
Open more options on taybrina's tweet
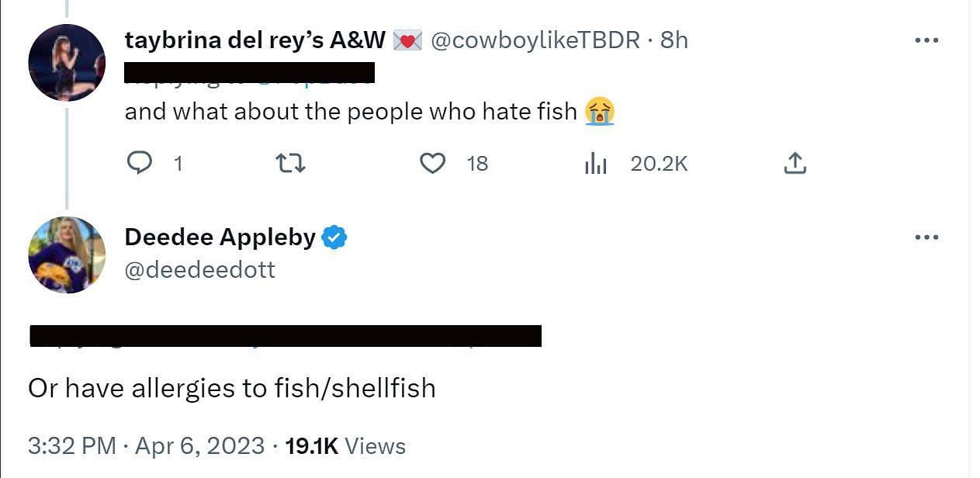pos(926,41)
